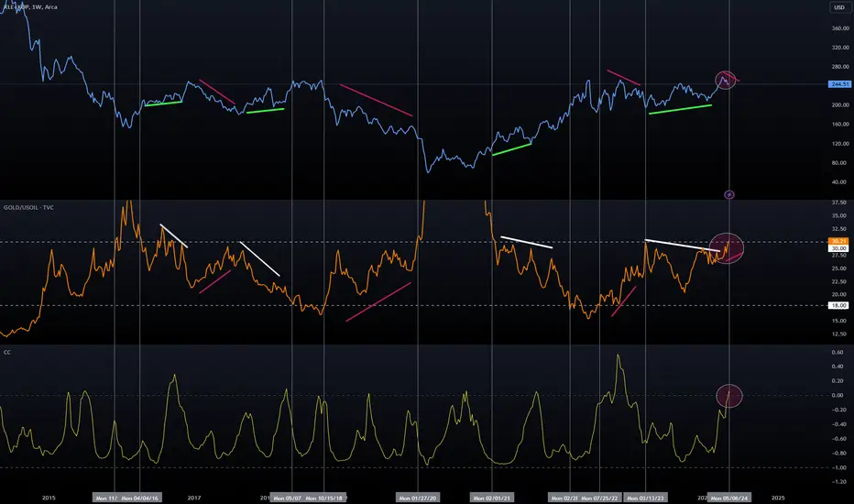The width and height of the screenshot is (854, 504).
Task: Click the 2017 year label
Action: (194, 498)
